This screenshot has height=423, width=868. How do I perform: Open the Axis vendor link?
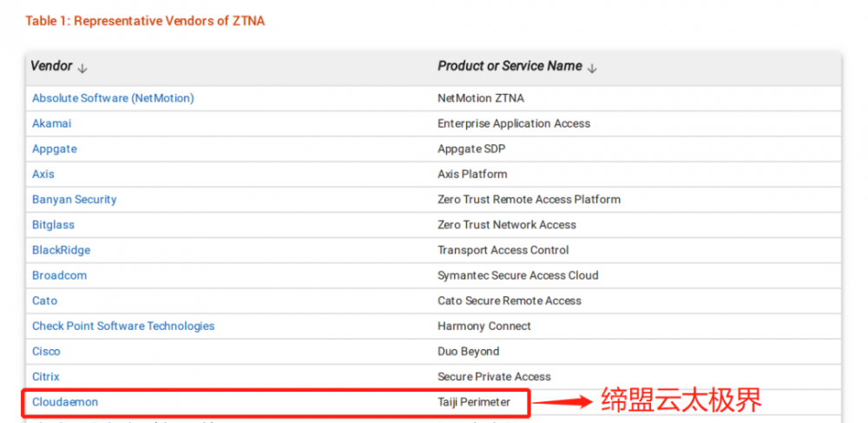[x=43, y=174]
